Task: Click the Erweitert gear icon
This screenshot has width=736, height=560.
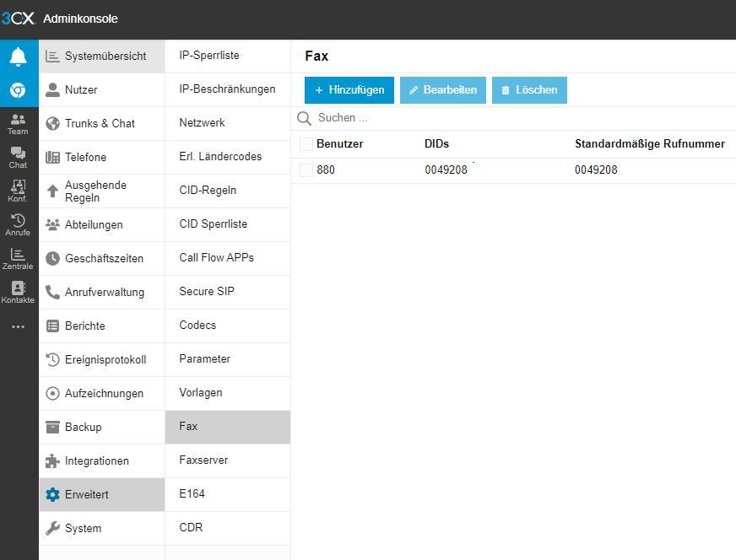Action: (x=52, y=494)
